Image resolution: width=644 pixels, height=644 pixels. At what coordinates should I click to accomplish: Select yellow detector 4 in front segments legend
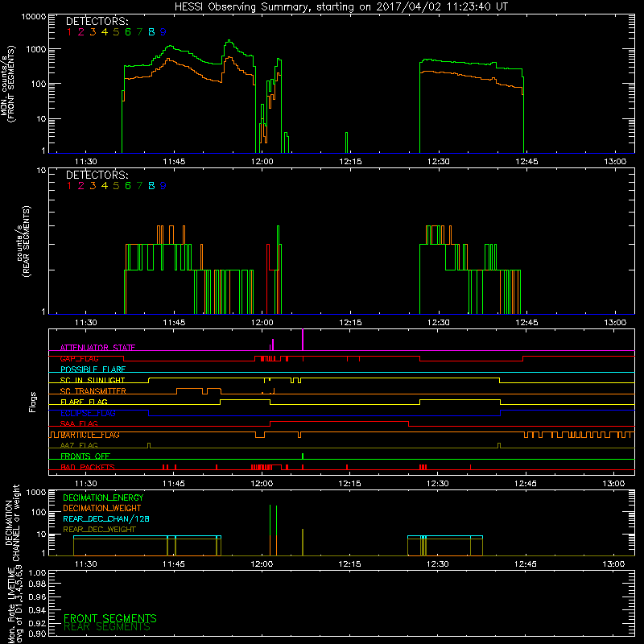[x=105, y=32]
